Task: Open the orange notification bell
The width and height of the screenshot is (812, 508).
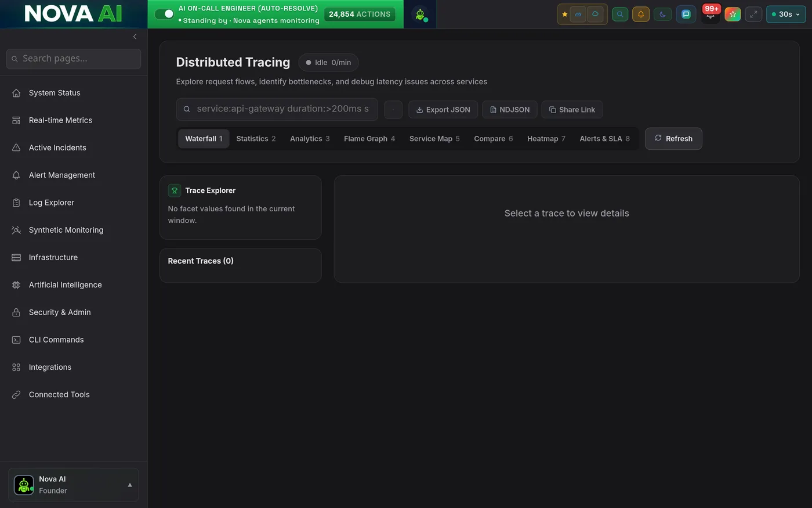Action: coord(641,15)
